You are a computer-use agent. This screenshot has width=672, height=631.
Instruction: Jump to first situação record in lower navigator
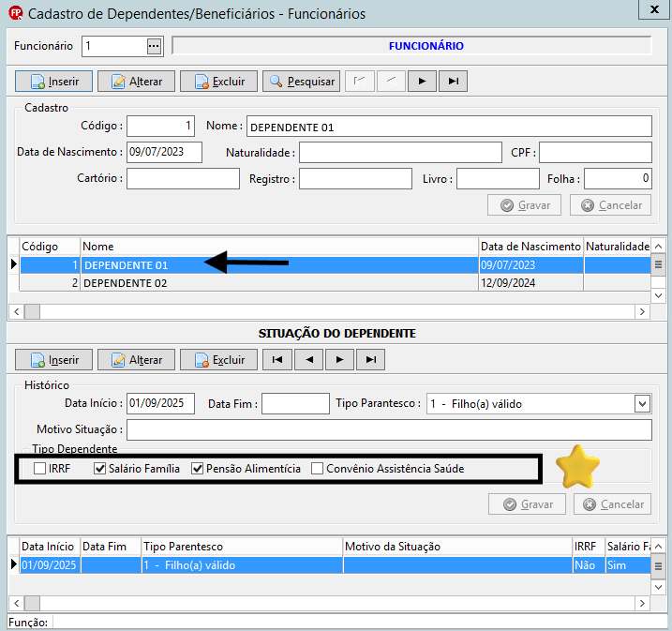tap(277, 360)
